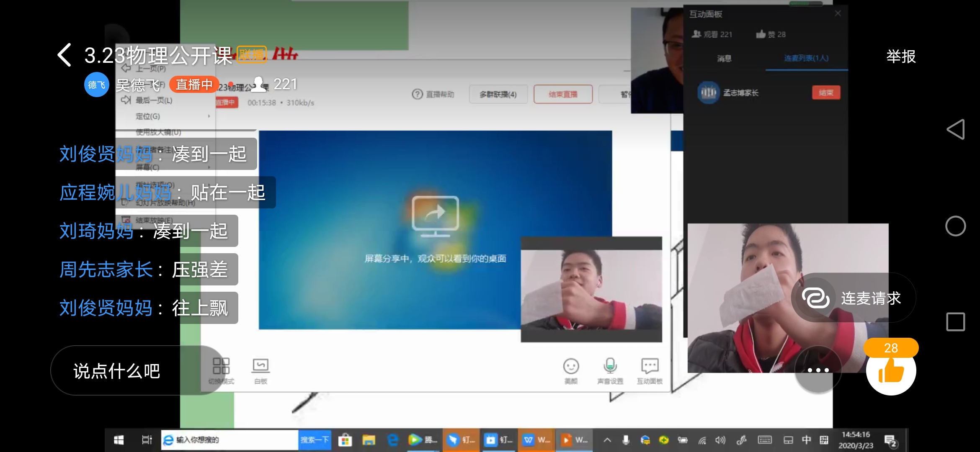The image size is (980, 452).
Task: Switch to the WPS Presentation taskbar window
Action: [x=574, y=440]
